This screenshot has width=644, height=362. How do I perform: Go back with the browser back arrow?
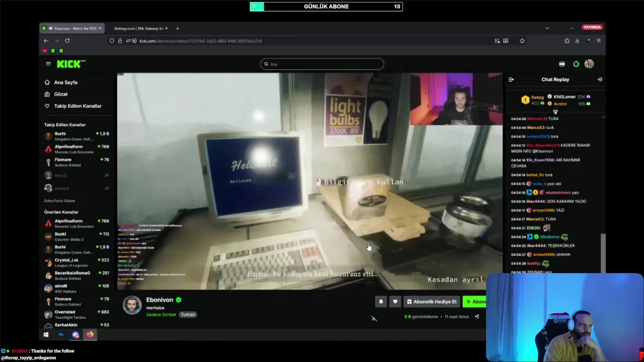[46, 41]
